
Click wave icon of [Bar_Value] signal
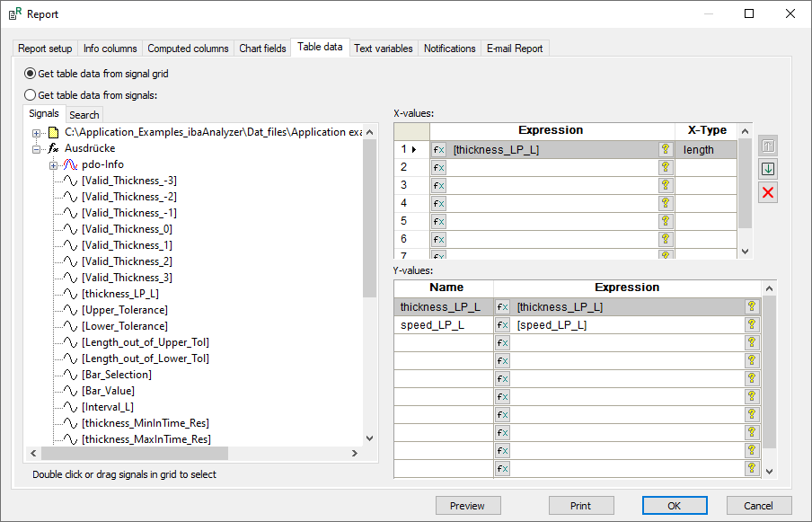click(70, 391)
